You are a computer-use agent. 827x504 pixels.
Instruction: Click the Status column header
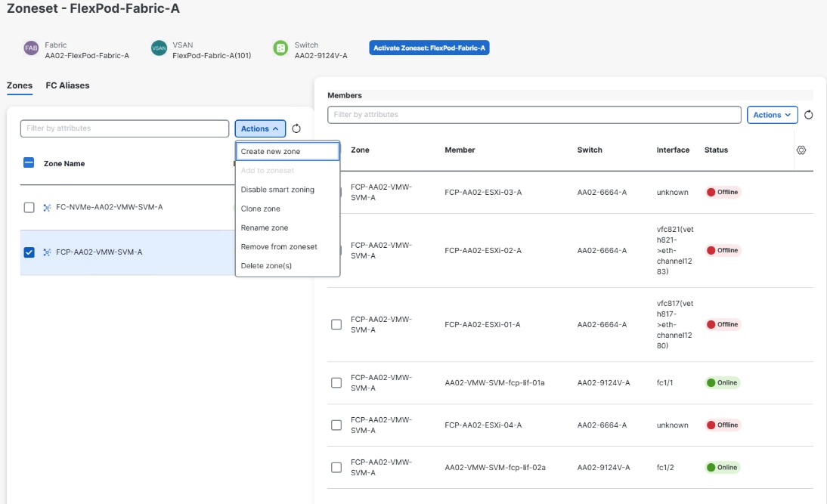point(716,150)
